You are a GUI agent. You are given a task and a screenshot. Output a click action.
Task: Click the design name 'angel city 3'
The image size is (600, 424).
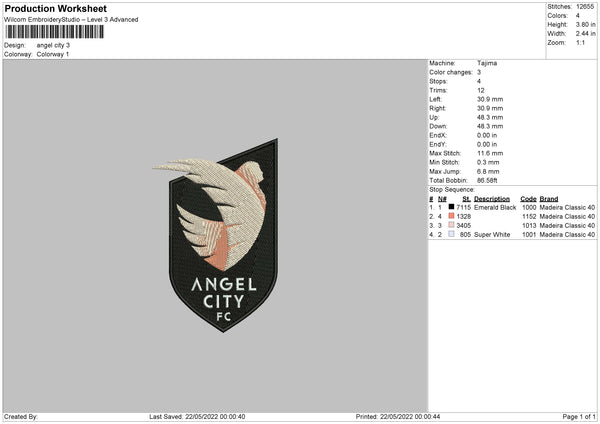(x=53, y=45)
